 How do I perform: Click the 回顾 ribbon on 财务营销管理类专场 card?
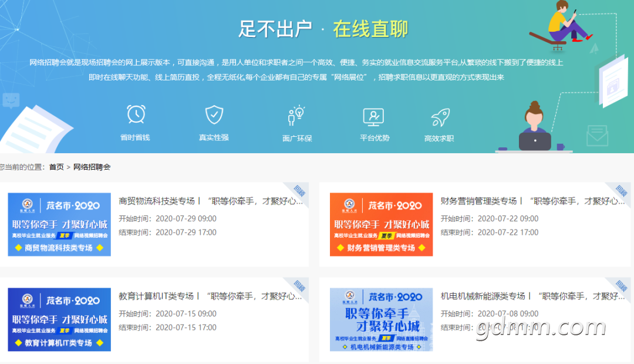[x=621, y=190]
